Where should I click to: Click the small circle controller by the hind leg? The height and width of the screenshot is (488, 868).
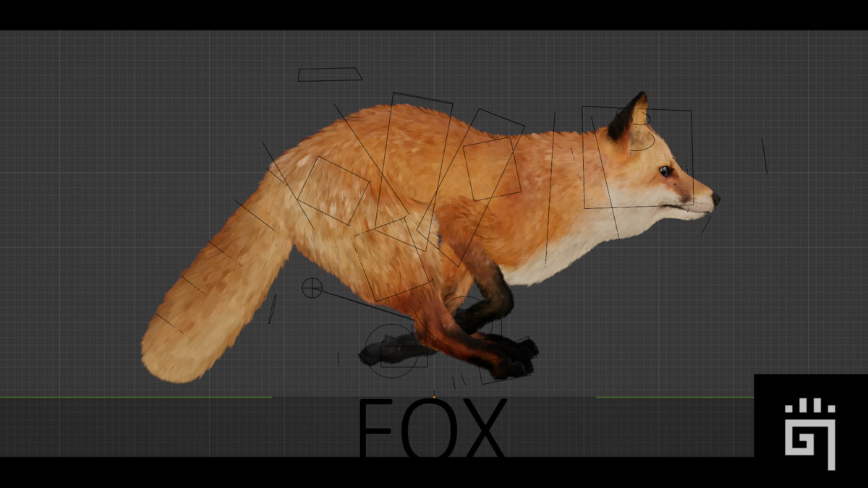pyautogui.click(x=312, y=289)
